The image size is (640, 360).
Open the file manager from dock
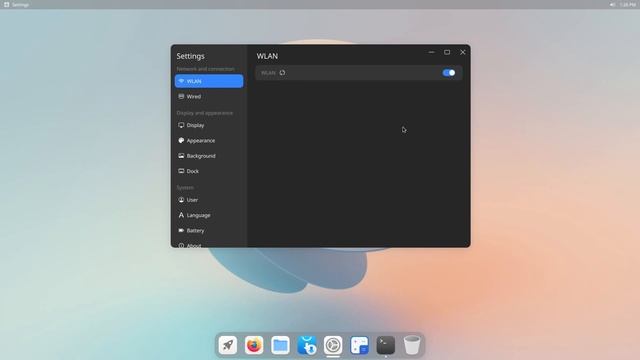coord(280,345)
